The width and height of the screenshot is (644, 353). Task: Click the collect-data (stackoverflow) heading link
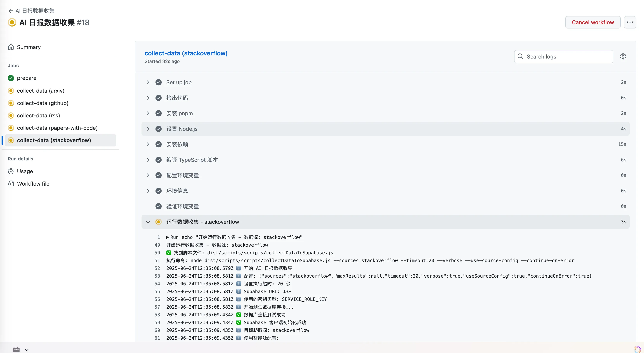click(186, 53)
